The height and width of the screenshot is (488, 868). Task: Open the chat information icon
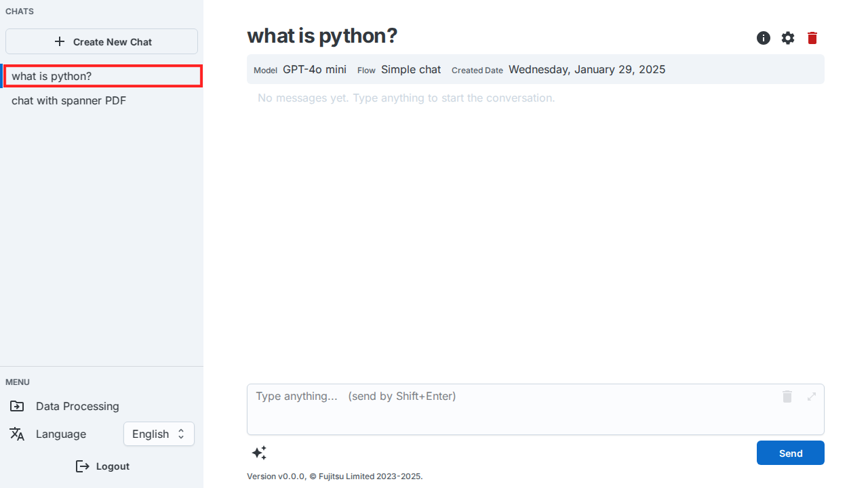(x=764, y=38)
